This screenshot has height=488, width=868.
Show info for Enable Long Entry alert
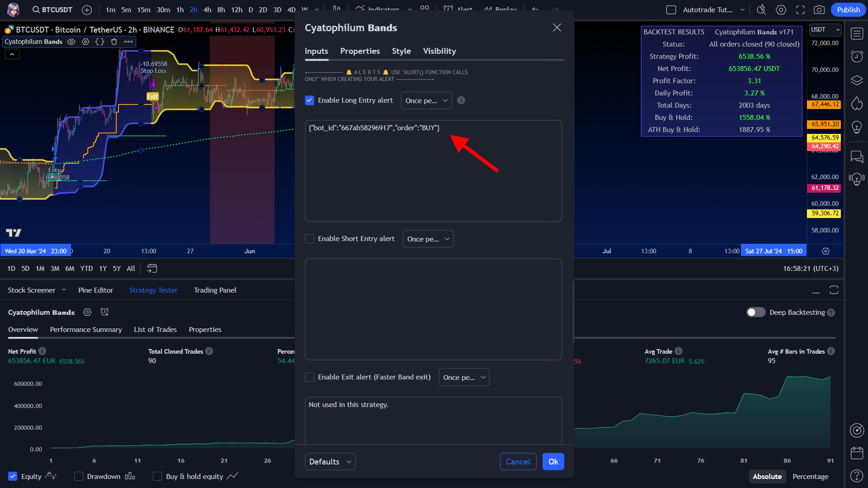coord(461,100)
